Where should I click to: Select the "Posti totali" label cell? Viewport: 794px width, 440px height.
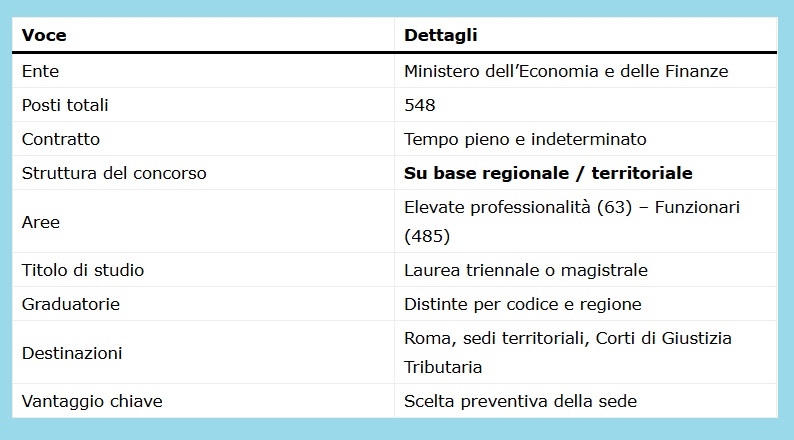point(65,105)
